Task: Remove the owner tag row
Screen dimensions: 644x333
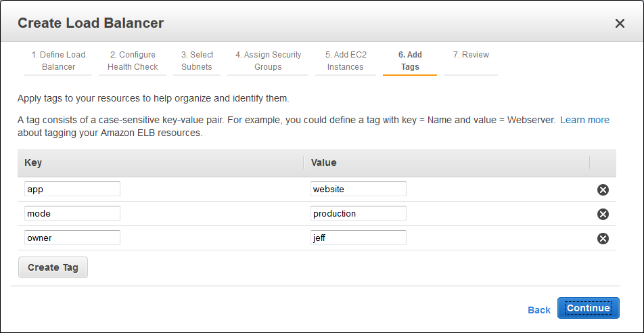Action: [603, 238]
